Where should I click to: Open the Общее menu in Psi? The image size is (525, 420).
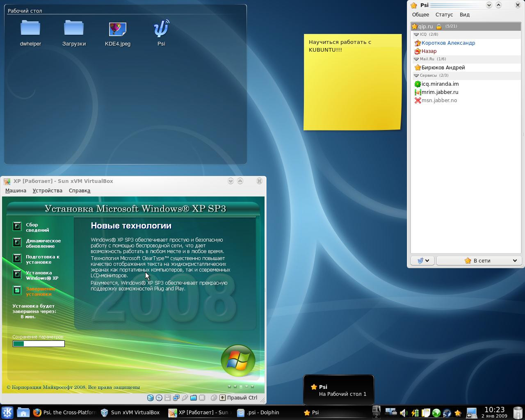[x=420, y=15]
